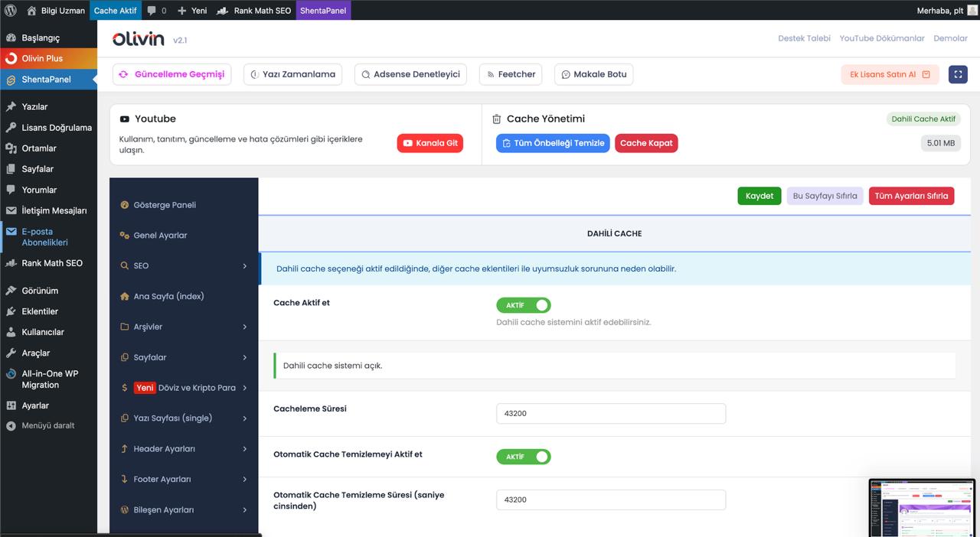Image resolution: width=980 pixels, height=537 pixels.
Task: Click the Merhaba, plt account greeting
Action: click(x=939, y=11)
